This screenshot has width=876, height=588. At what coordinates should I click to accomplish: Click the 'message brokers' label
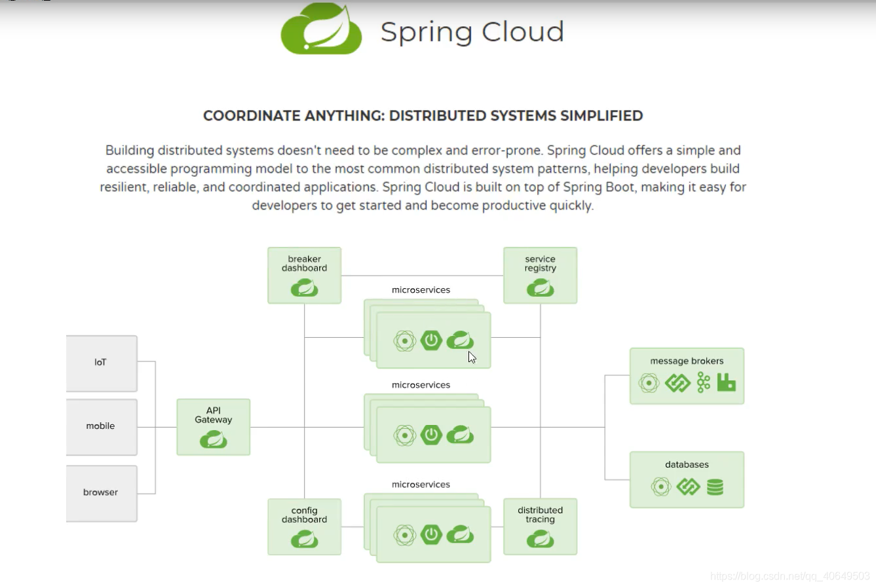click(x=687, y=361)
